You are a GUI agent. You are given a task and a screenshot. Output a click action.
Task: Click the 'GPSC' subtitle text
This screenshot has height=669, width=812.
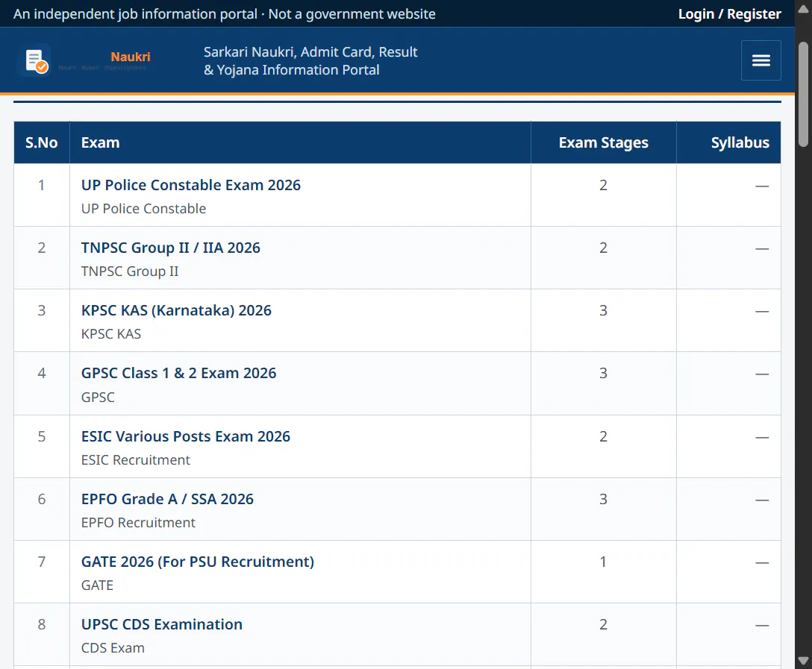click(98, 398)
